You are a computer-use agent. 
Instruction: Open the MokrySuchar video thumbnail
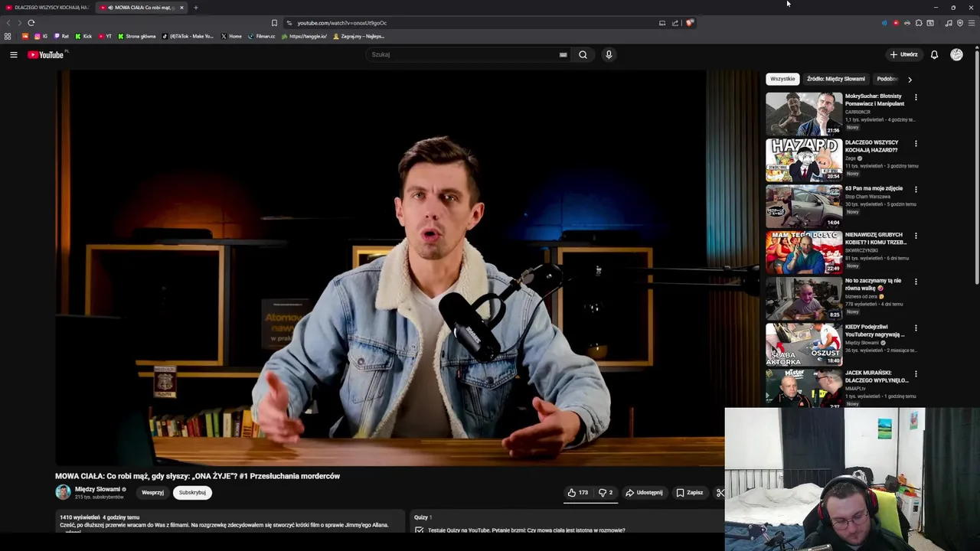click(804, 113)
